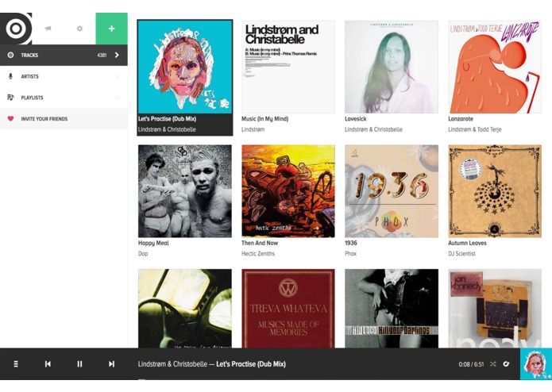Expand the Playlists section

[117, 98]
